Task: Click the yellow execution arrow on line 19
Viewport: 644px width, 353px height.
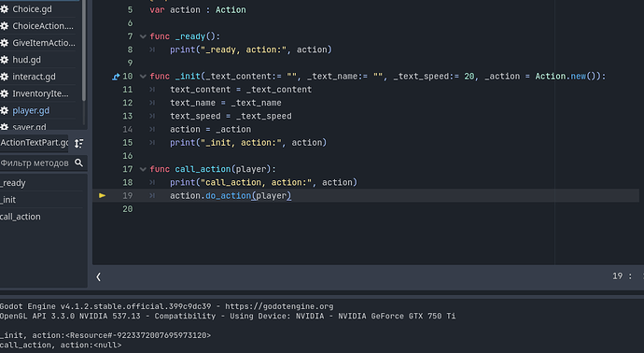Action: [x=103, y=195]
